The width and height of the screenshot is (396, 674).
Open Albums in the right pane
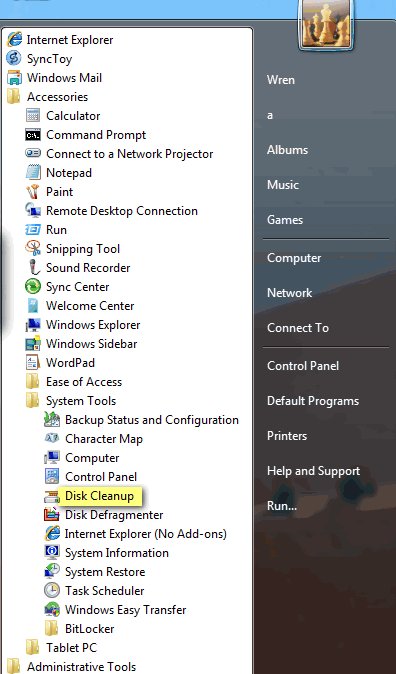(x=287, y=150)
